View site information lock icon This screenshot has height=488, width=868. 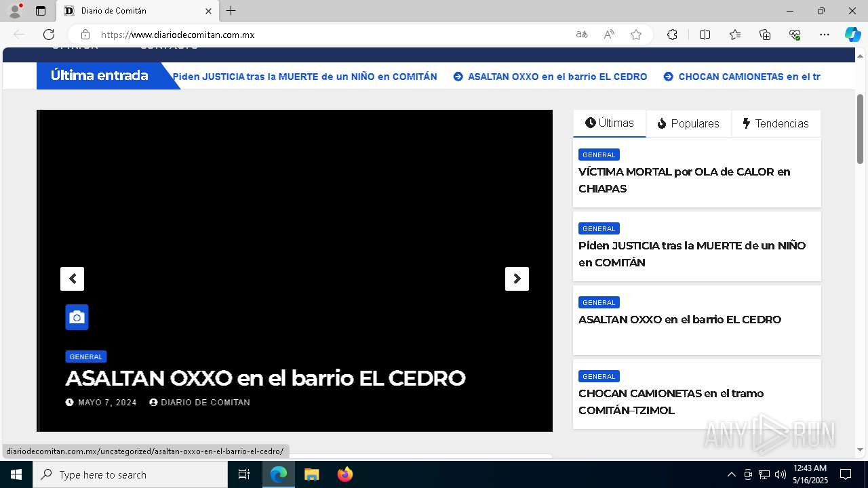pyautogui.click(x=85, y=35)
